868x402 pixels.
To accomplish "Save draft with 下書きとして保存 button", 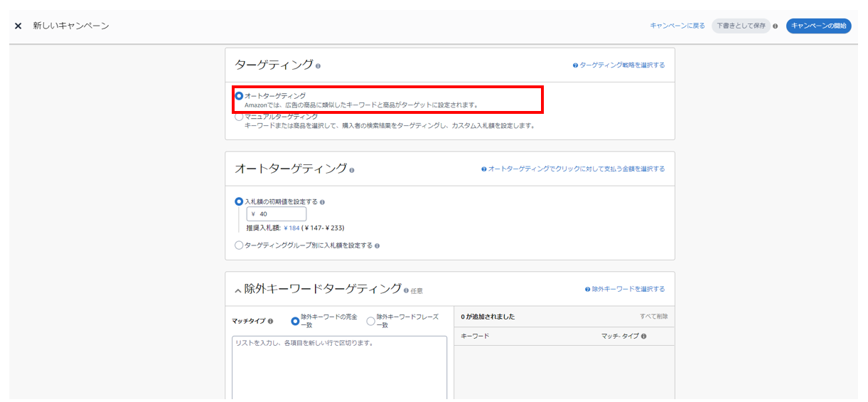I will pyautogui.click(x=741, y=26).
